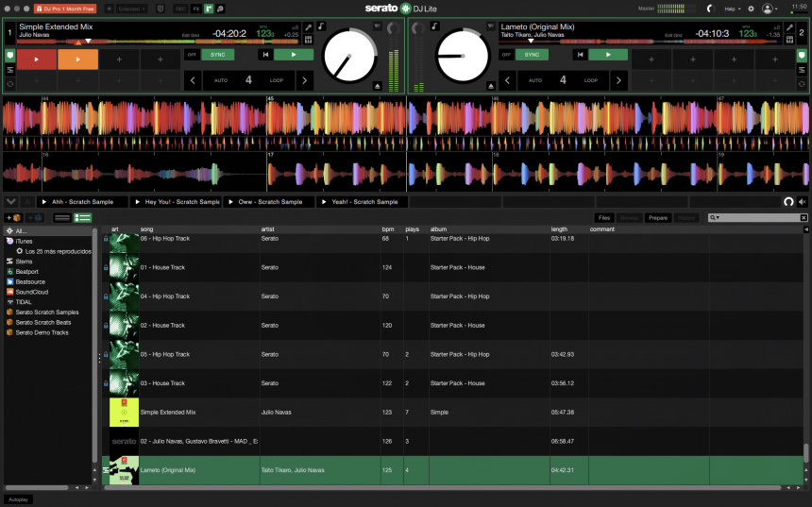812x507 pixels.
Task: Turn sync OFF on deck 2
Action: pos(506,55)
